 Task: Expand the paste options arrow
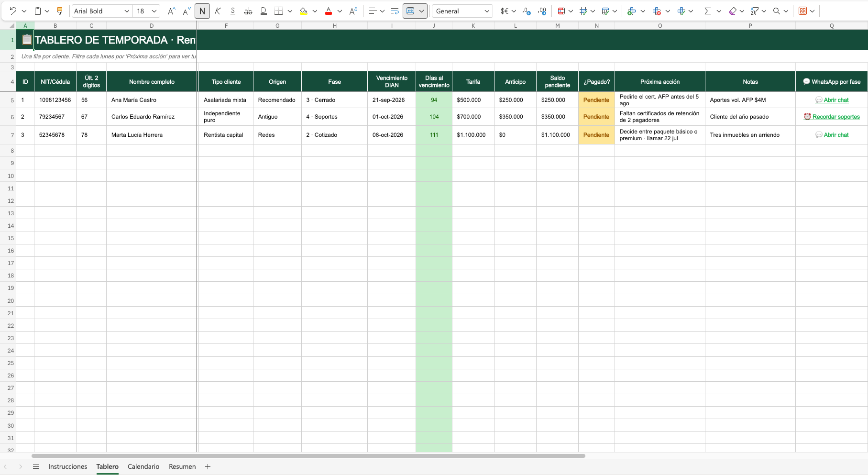47,11
